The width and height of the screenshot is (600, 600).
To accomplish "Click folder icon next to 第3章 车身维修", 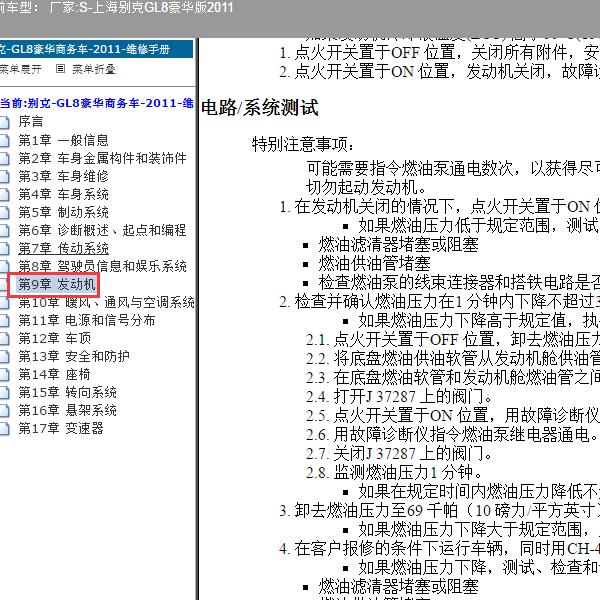I will click(4, 176).
